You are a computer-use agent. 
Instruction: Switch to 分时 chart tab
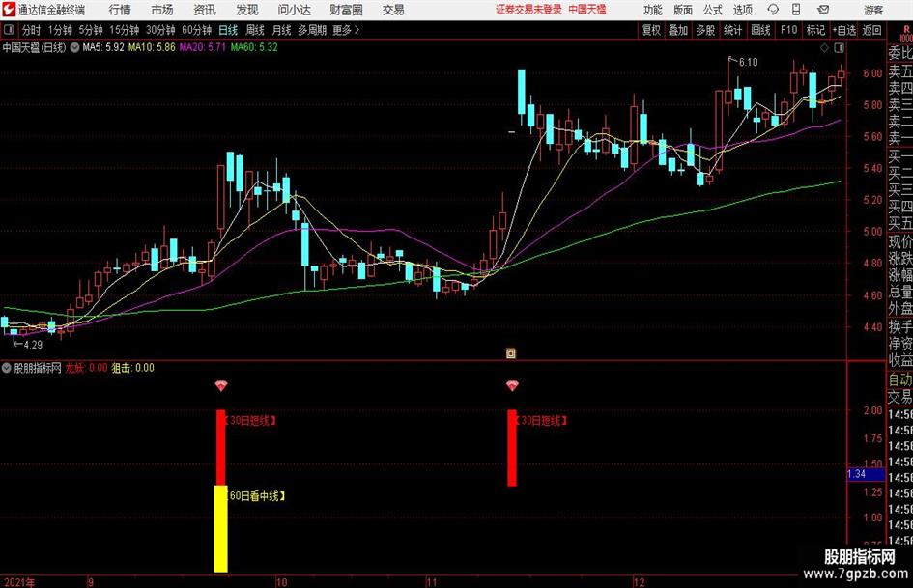[31, 30]
